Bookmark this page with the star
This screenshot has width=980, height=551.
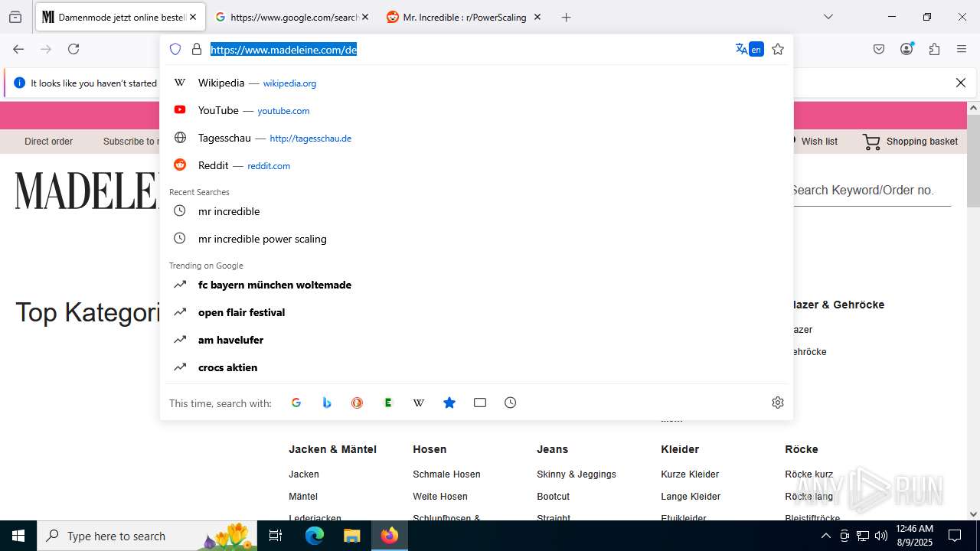778,49
